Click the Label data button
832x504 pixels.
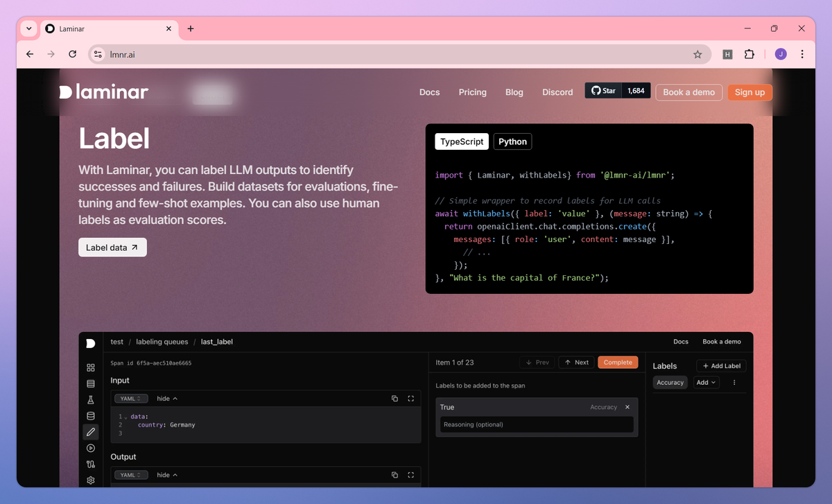point(112,247)
